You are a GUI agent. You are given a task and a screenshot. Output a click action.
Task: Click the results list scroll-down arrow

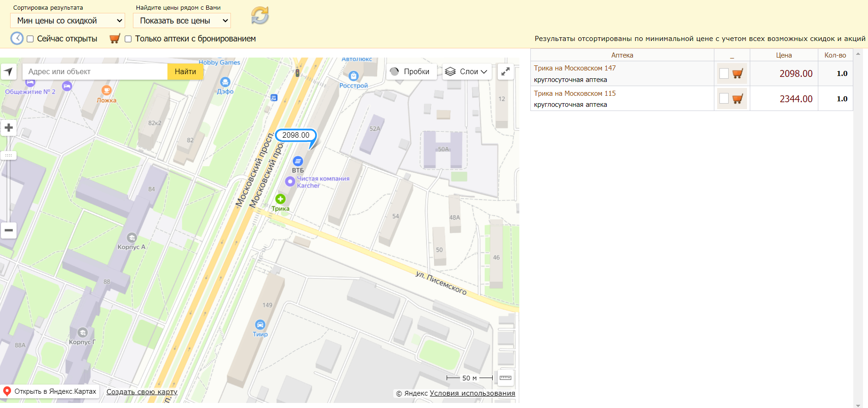[858, 405]
